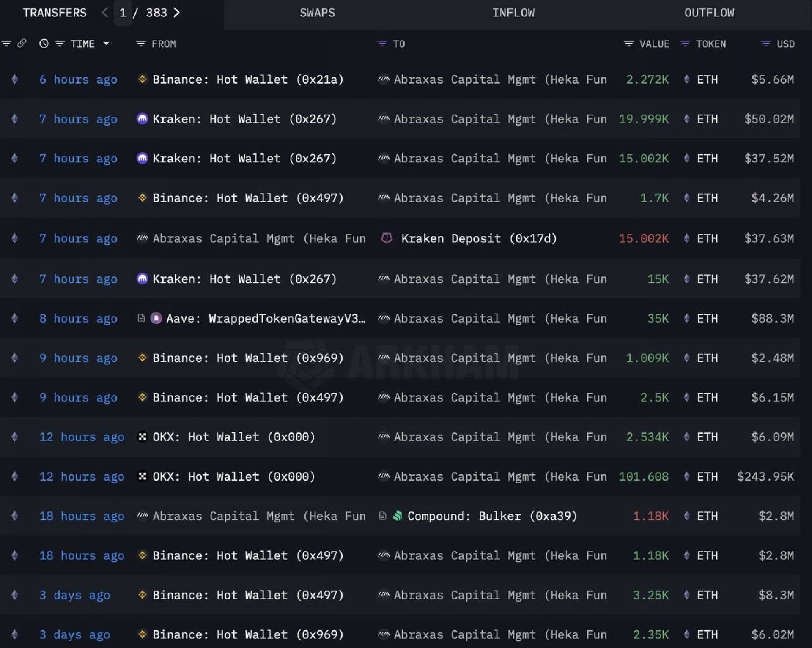Open the OUTFLOW tab
Viewport: 812px width, 648px height.
pos(709,13)
